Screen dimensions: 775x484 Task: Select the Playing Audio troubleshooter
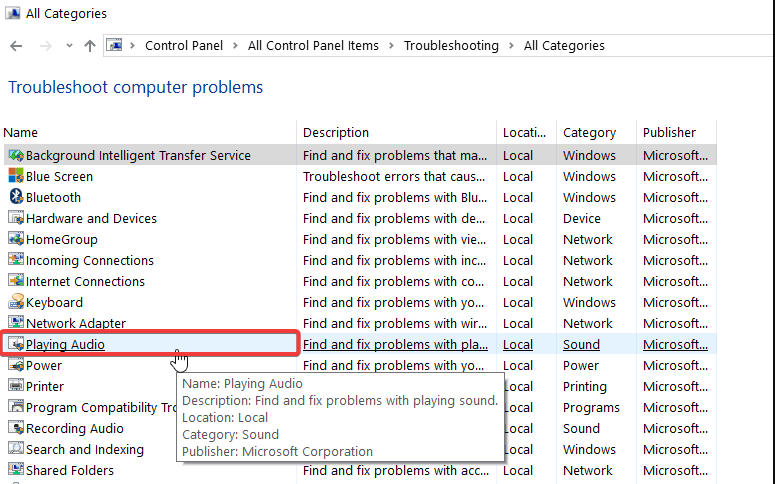click(65, 344)
